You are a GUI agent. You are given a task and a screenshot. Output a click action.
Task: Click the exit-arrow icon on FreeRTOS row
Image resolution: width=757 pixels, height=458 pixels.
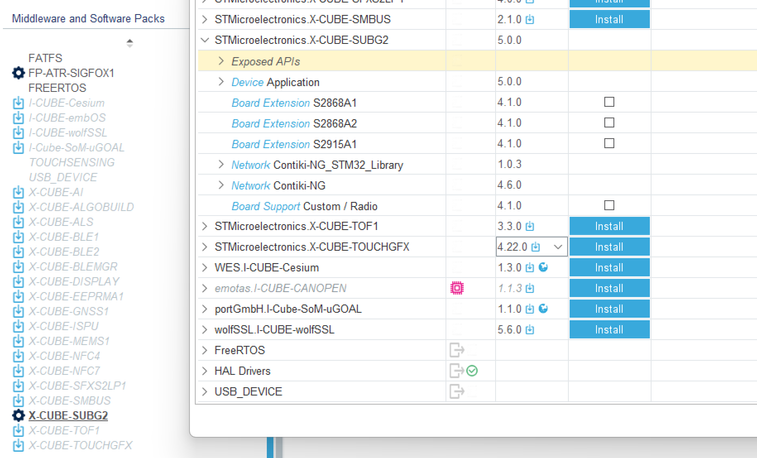(x=457, y=350)
